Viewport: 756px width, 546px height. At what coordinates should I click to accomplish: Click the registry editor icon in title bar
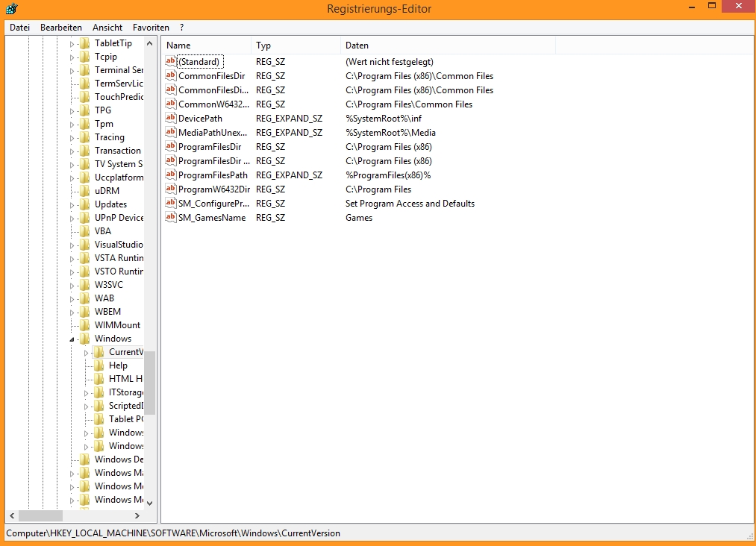click(12, 9)
